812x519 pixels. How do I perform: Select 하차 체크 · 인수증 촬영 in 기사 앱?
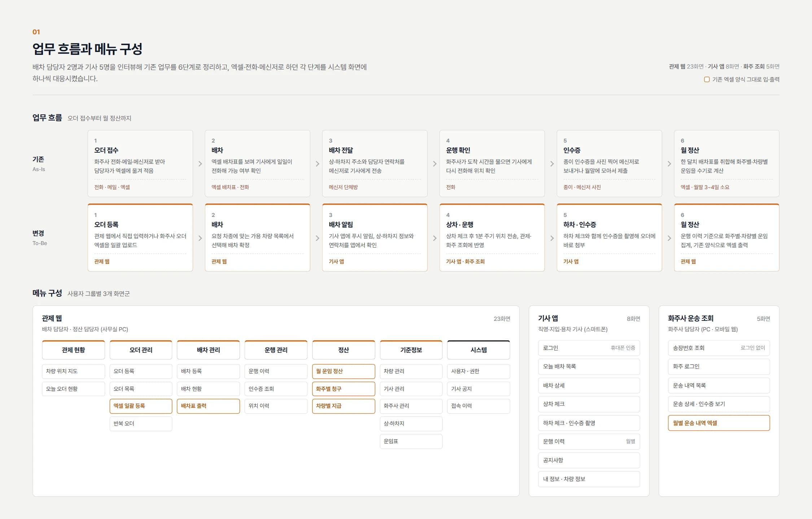(589, 423)
